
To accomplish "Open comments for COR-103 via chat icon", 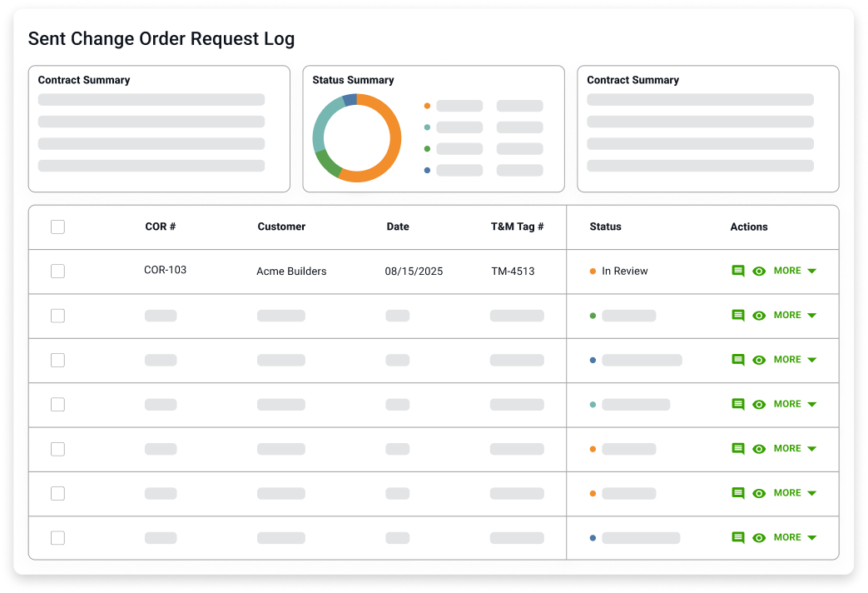I will tap(737, 271).
